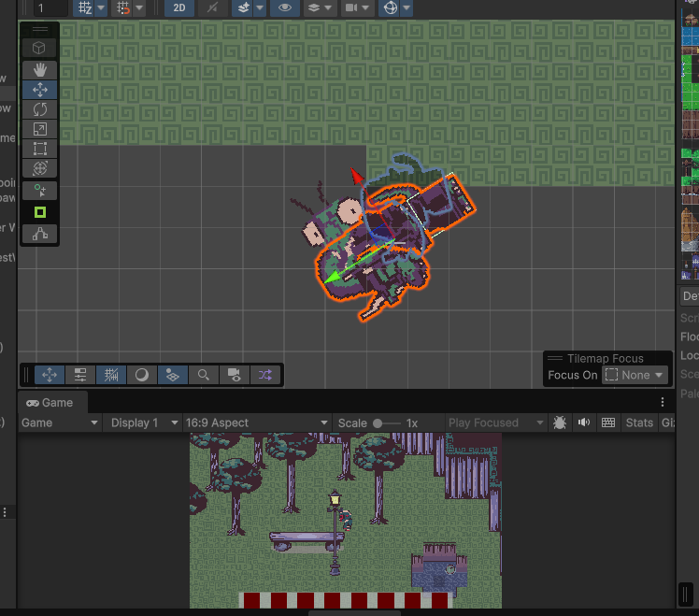Click the four-arrow move icon in bottom overlay
This screenshot has height=616, width=699.
click(x=49, y=375)
